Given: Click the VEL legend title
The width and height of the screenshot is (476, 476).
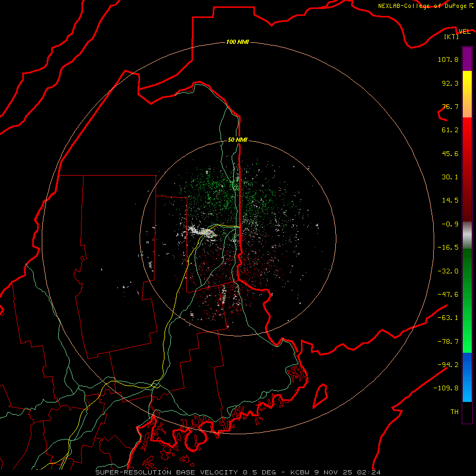Looking at the screenshot, I should coord(464,31).
